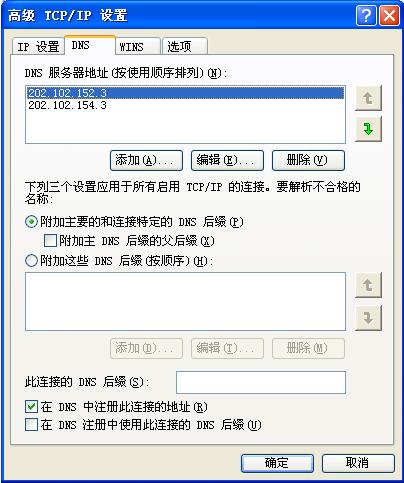Check 在 DNS 注册中使用此连接的 DNS 后缀

(31, 425)
